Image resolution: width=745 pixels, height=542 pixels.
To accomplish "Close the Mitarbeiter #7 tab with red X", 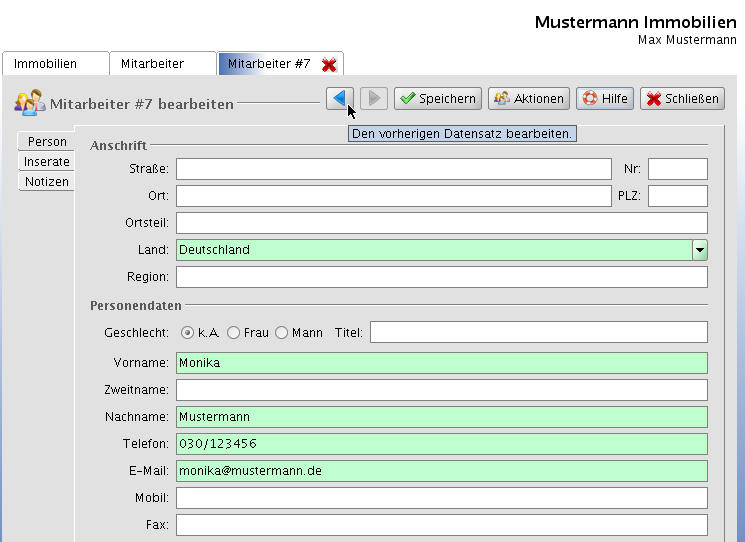I will coord(329,64).
